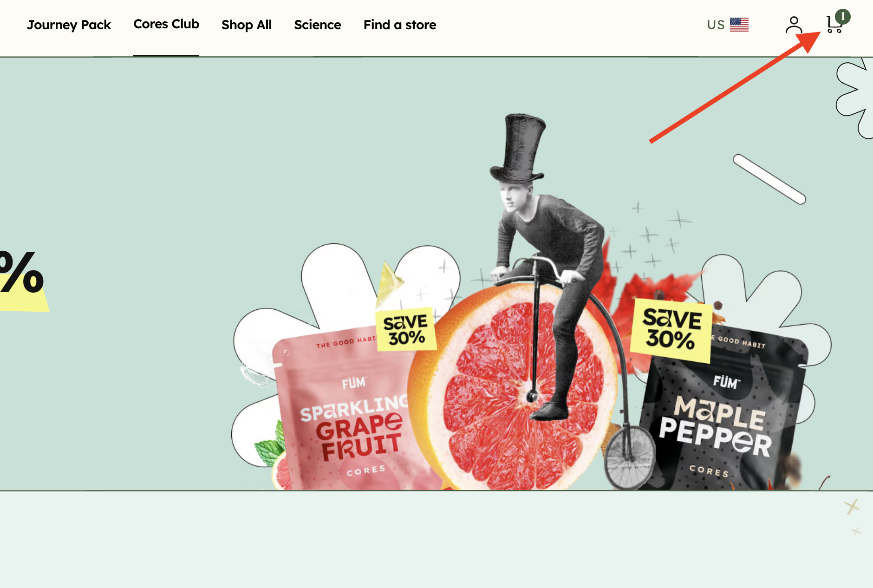Click Save 30% tag on grapefruit pouch
Image resolution: width=873 pixels, height=588 pixels.
click(406, 329)
